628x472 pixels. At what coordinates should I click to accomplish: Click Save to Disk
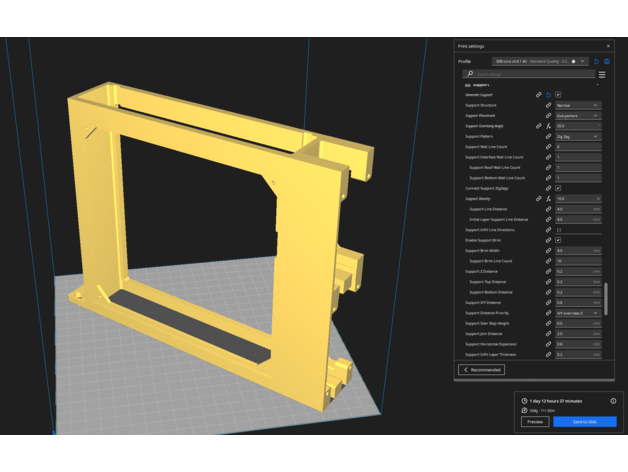[x=584, y=422]
